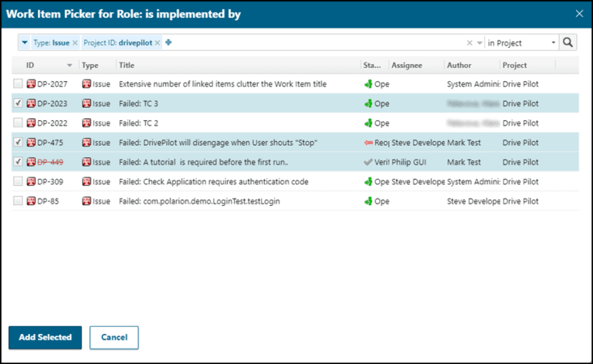The width and height of the screenshot is (593, 364).
Task: Click the Assignee column header
Action: click(x=405, y=66)
